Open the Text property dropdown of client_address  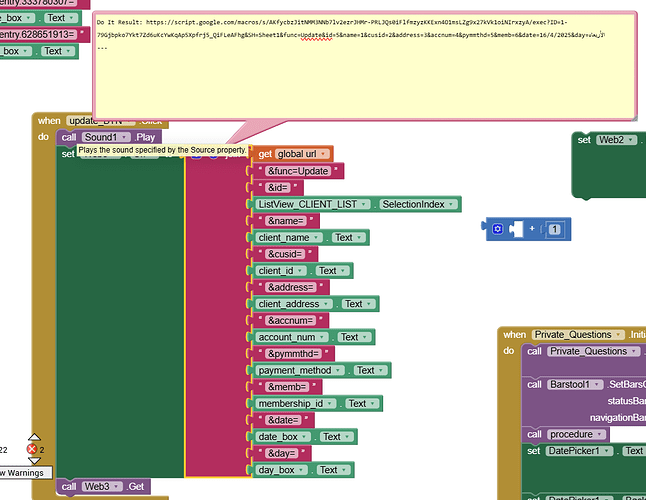(x=369, y=304)
